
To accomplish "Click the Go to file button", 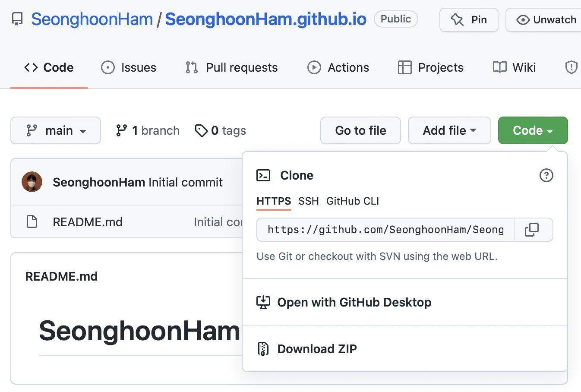I will tap(360, 130).
